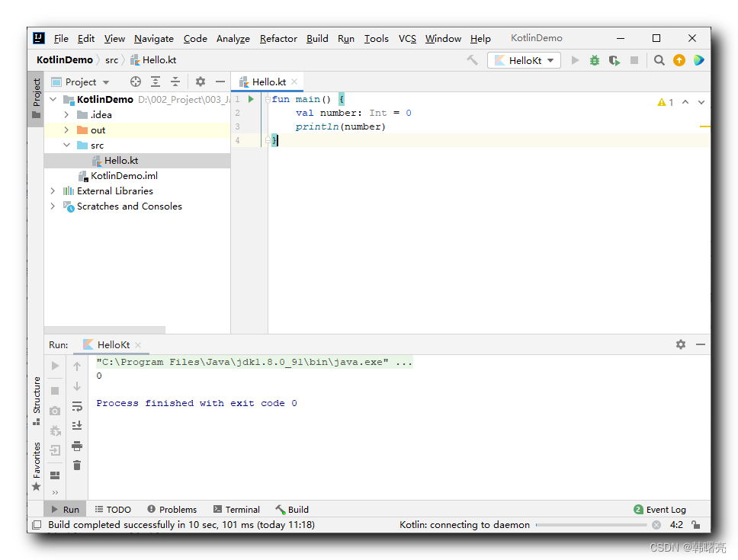
Task: Expand the .idea folder
Action: click(66, 115)
